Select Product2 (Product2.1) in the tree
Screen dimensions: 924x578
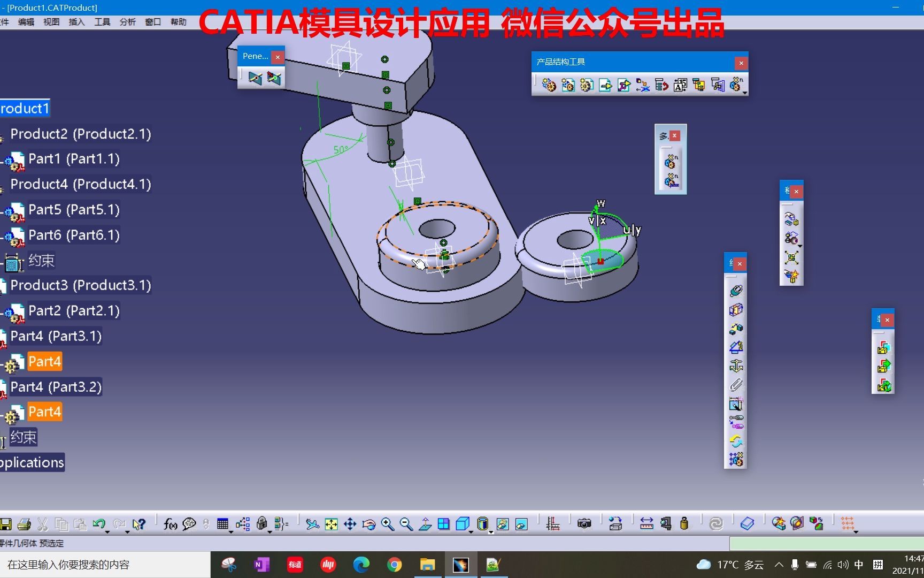tap(81, 134)
